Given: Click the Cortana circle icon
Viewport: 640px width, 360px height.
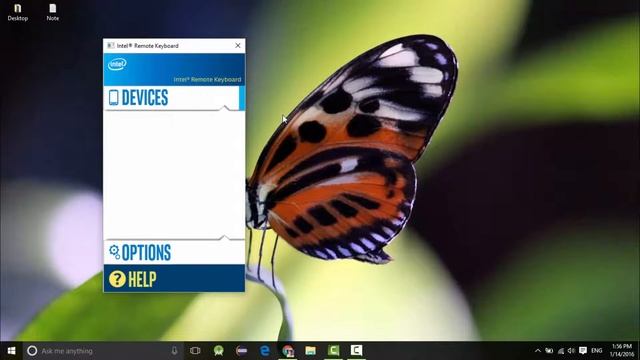Looking at the screenshot, I should pos(32,351).
